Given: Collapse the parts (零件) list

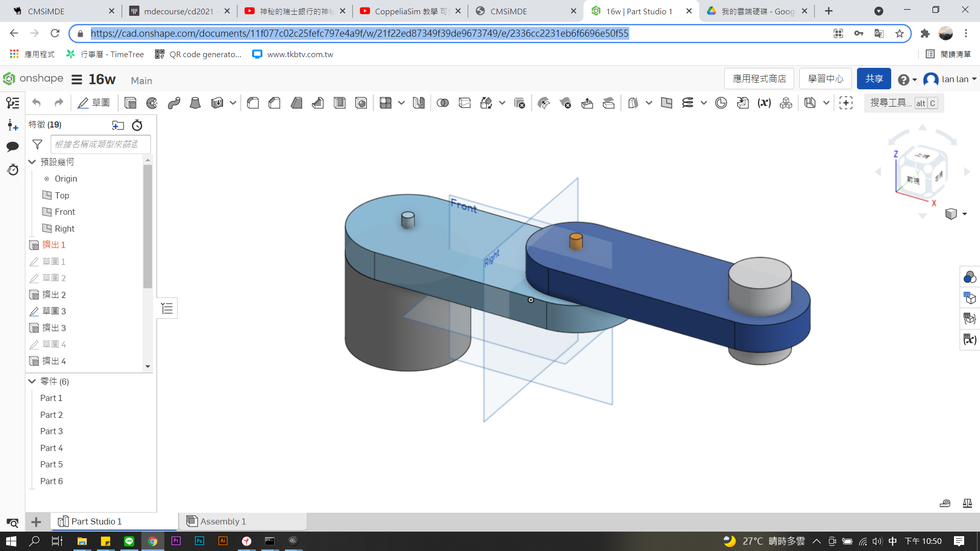Looking at the screenshot, I should pos(32,381).
